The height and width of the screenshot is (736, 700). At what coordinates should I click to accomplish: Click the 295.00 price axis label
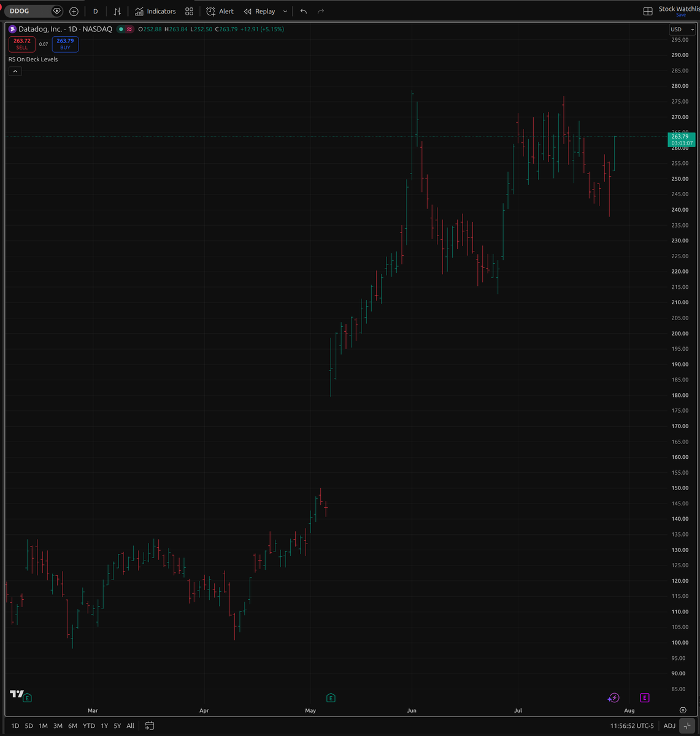(679, 40)
